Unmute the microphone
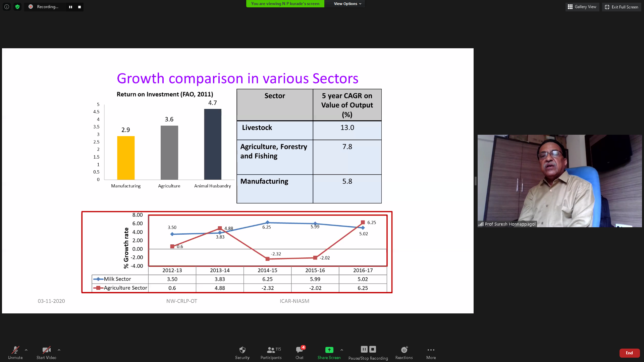Viewport: 644px width, 362px height. (15, 353)
